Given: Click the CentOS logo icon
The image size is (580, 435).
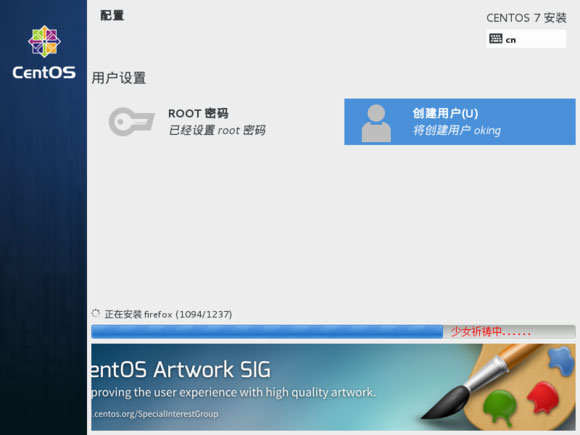Looking at the screenshot, I should tap(44, 41).
